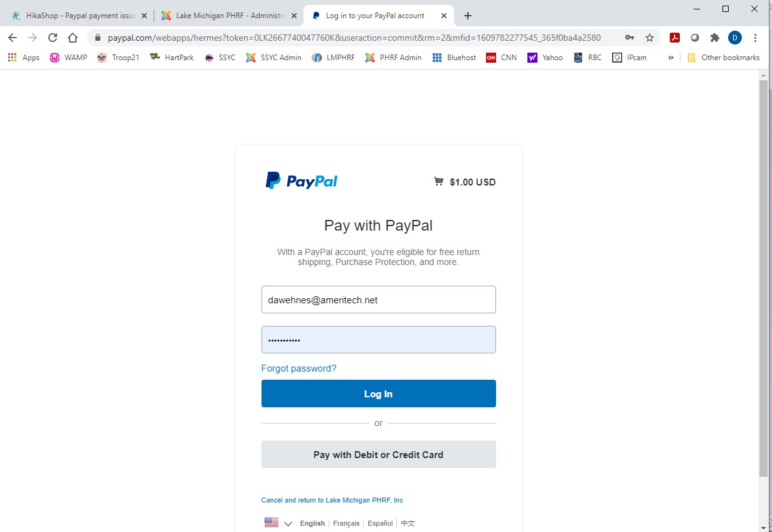Viewport: 772px width, 532px height.
Task: Click the shopping cart icon
Action: (438, 182)
